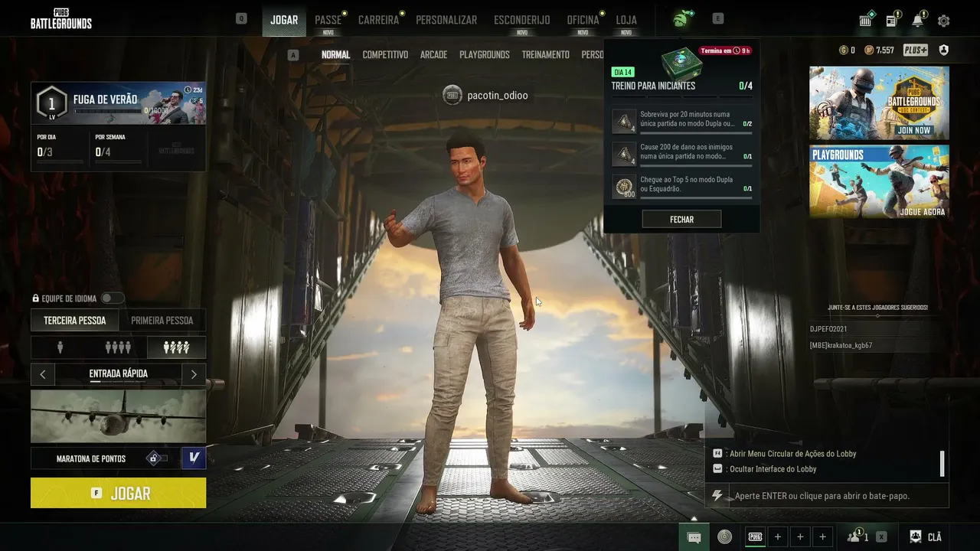Open the crate inventory icon in top bar
The width and height of the screenshot is (980, 551).
866,21
